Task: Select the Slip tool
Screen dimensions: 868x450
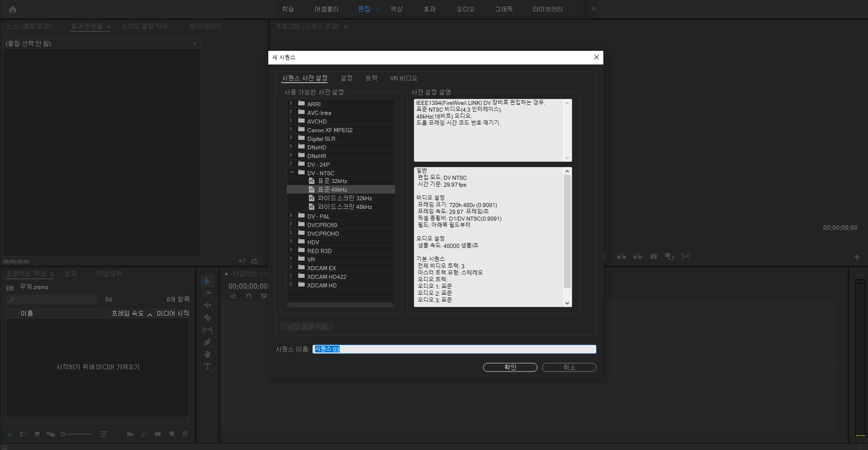Action: [207, 330]
